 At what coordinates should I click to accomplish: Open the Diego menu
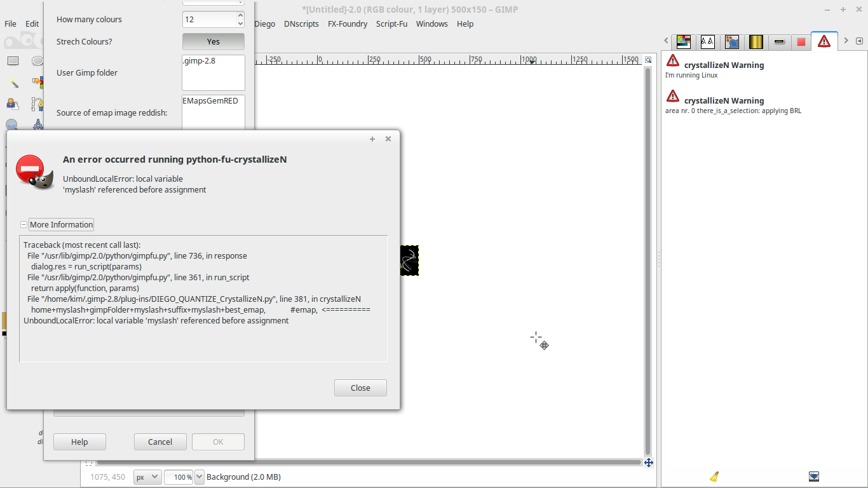(265, 24)
